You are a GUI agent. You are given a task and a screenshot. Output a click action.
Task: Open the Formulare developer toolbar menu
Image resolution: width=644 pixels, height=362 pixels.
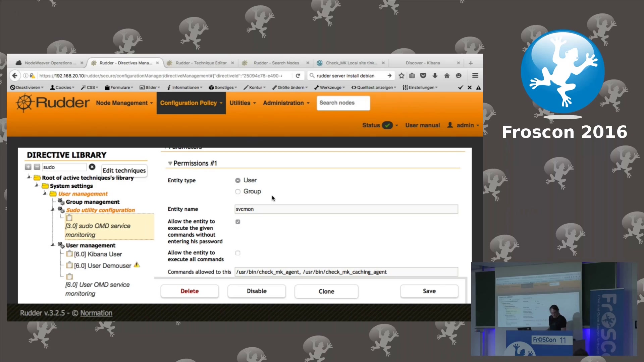(119, 87)
